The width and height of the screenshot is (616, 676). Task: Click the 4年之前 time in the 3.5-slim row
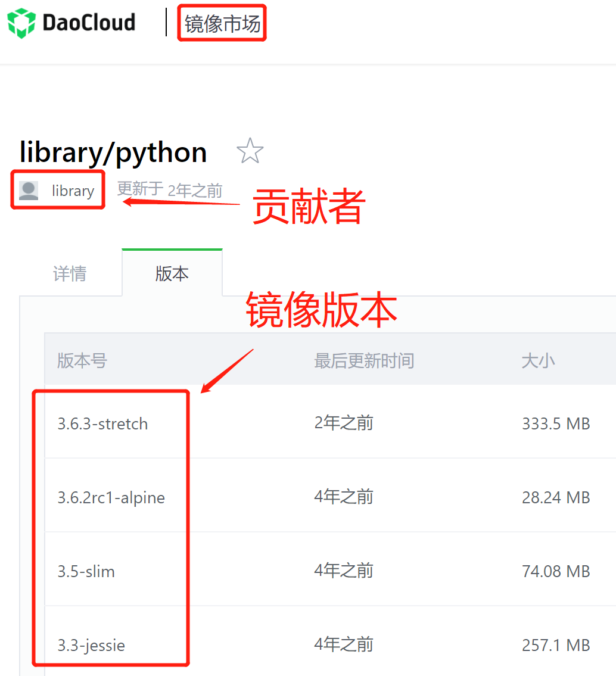(x=344, y=571)
